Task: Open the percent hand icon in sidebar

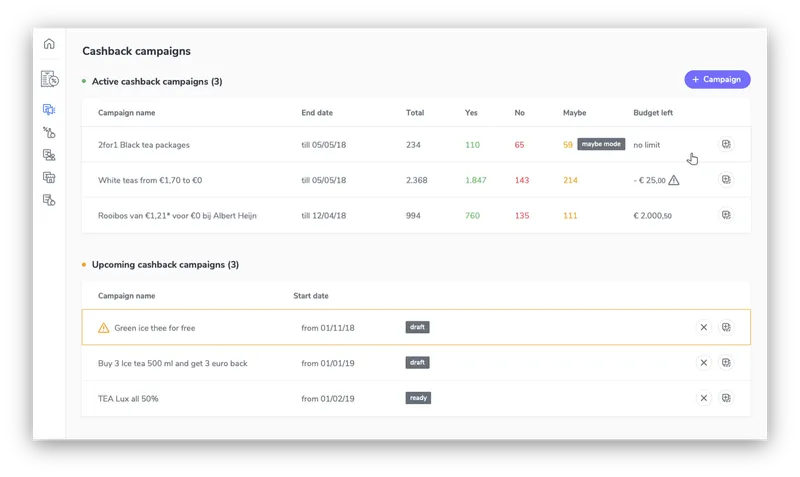Action: click(49, 133)
